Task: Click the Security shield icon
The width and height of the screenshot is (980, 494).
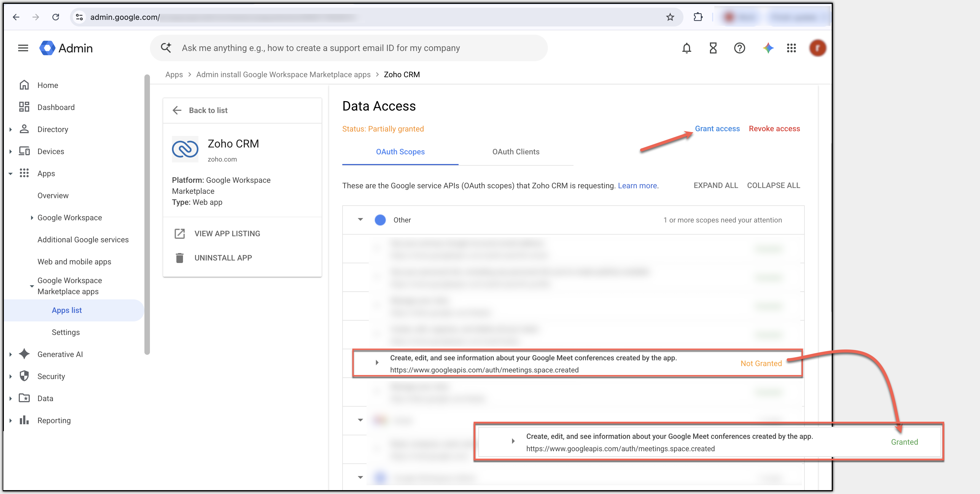Action: (x=24, y=376)
